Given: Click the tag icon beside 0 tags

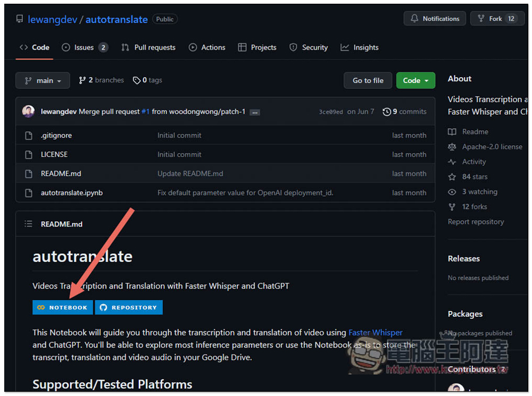Looking at the screenshot, I should (x=136, y=80).
